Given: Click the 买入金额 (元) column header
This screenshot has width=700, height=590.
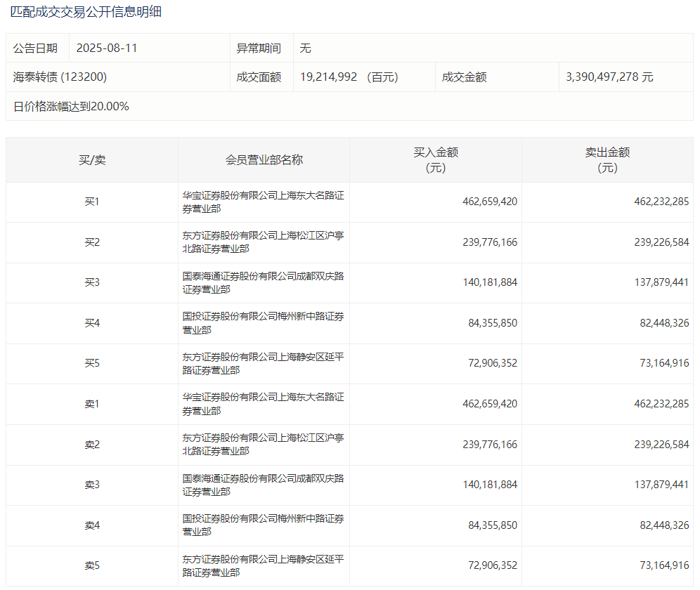Looking at the screenshot, I should coord(436,160).
